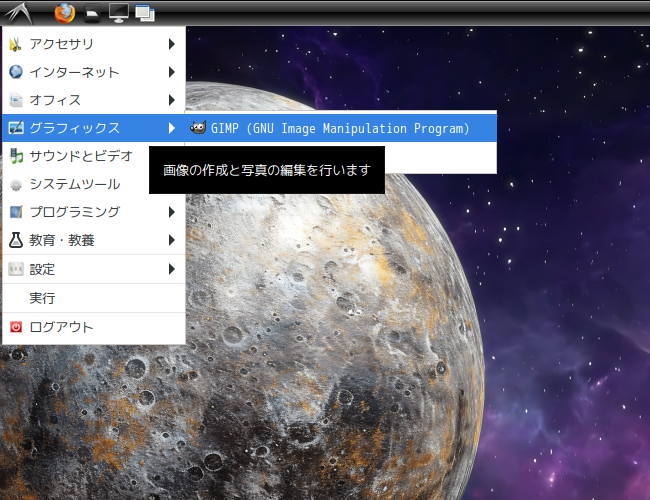650x500 pixels.
Task: Select the グラフィックス menu entry
Action: [x=94, y=128]
